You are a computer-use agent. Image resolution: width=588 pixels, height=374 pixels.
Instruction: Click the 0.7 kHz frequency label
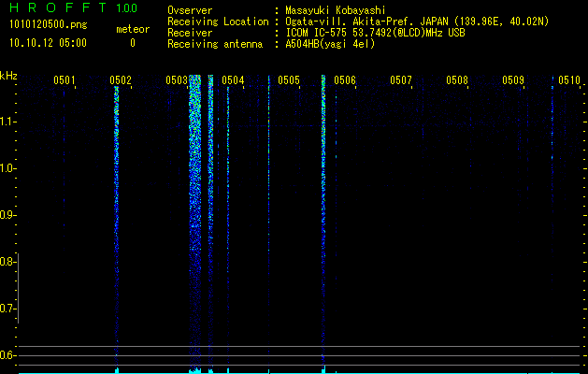click(7, 309)
